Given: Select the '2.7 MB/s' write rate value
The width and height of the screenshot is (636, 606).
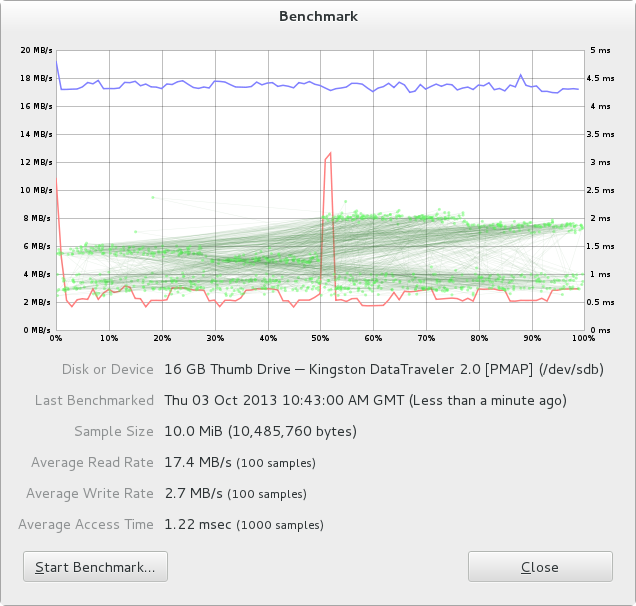Looking at the screenshot, I should [193, 493].
